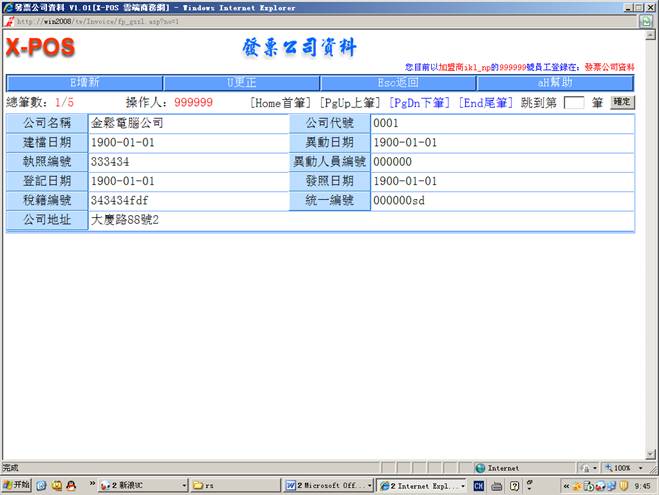Open the rs folder taskbar item
Screen dimensions: 659x495
point(233,485)
